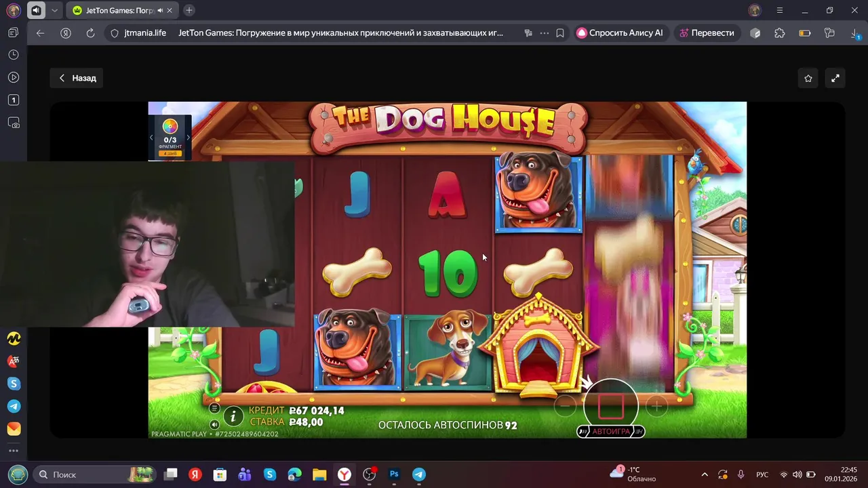The height and width of the screenshot is (488, 868).
Task: Open Task View on the taskbar
Action: (171, 474)
